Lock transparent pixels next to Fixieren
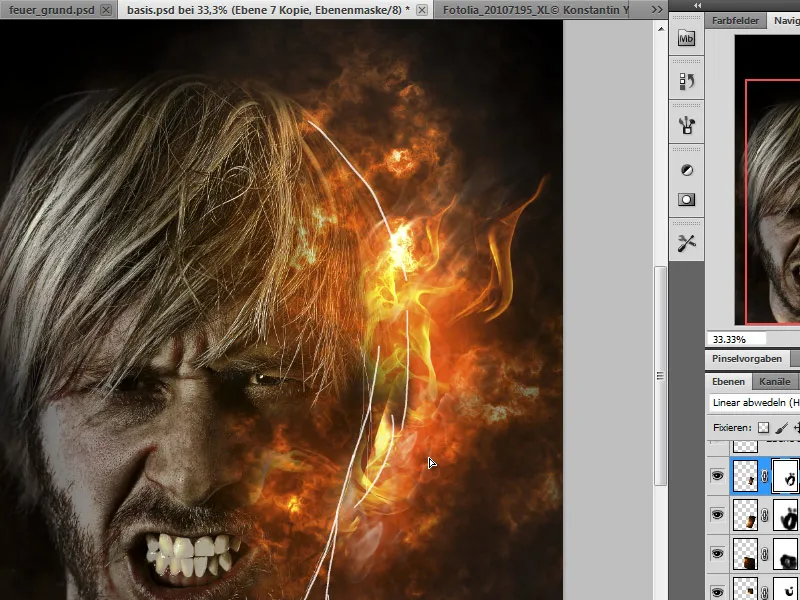Image resolution: width=800 pixels, height=600 pixels. (763, 428)
